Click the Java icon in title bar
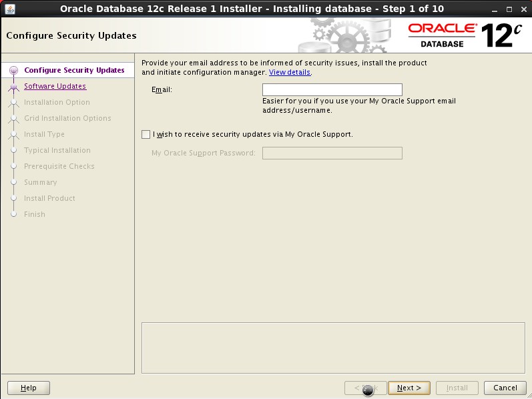532x399 pixels. 10,9
